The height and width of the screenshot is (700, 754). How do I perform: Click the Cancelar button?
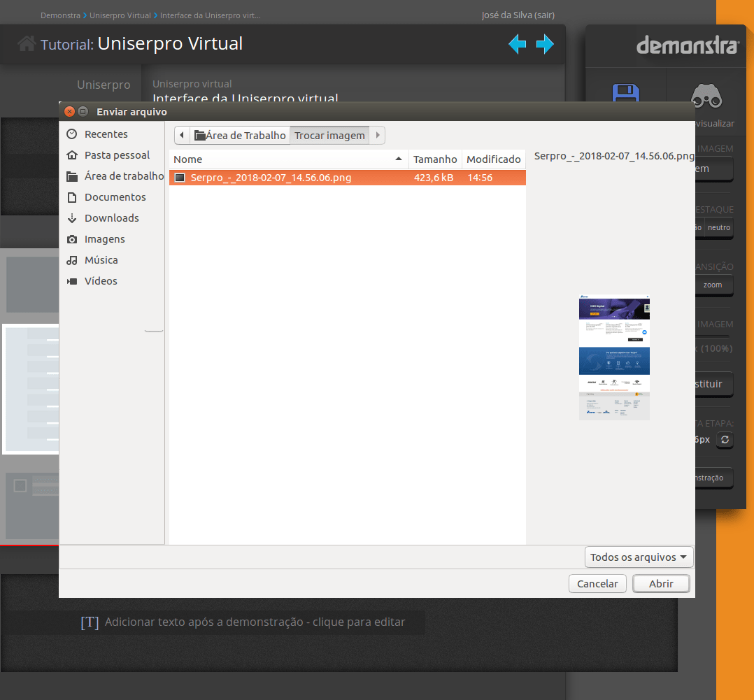click(x=597, y=584)
